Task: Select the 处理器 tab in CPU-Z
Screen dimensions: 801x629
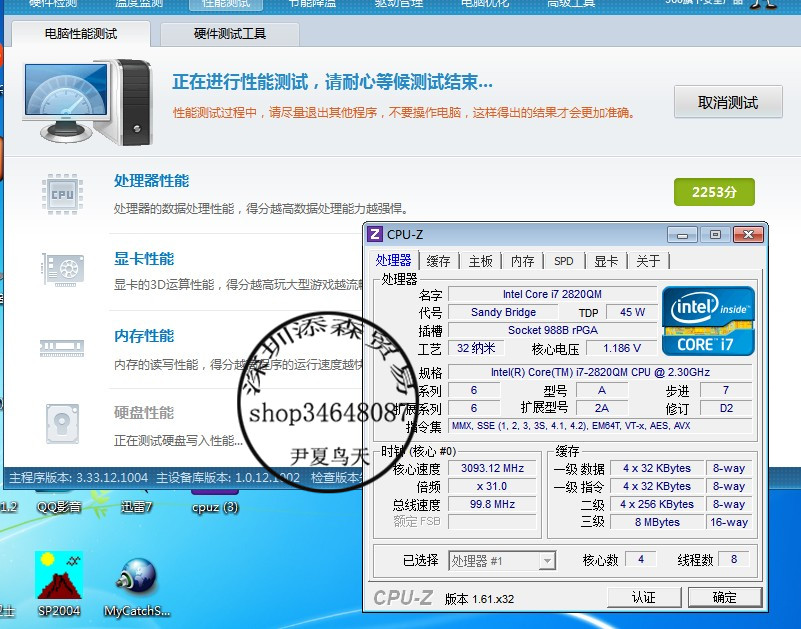Action: pyautogui.click(x=393, y=260)
